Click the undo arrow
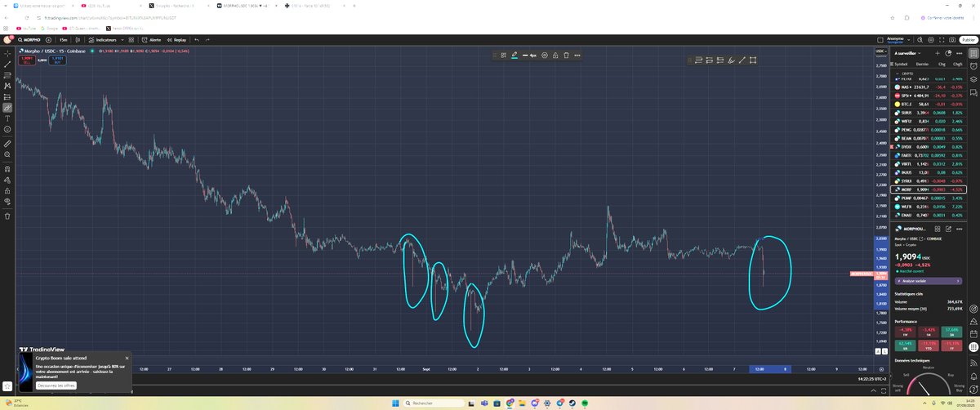Screen dimensions: 980x410 [x=197, y=39]
